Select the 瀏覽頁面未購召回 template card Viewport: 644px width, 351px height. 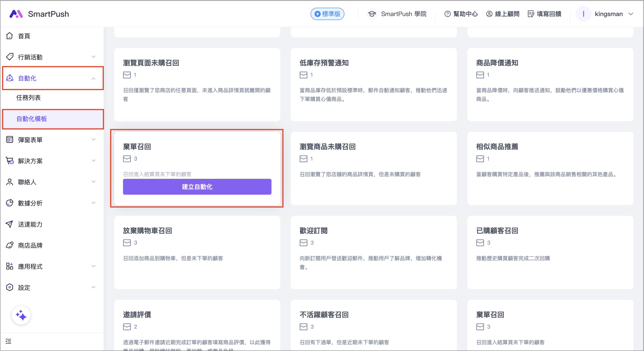pyautogui.click(x=197, y=84)
